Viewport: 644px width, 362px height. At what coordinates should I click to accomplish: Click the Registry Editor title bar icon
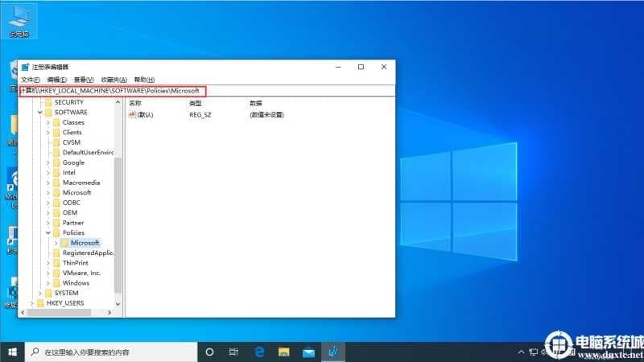click(x=26, y=67)
